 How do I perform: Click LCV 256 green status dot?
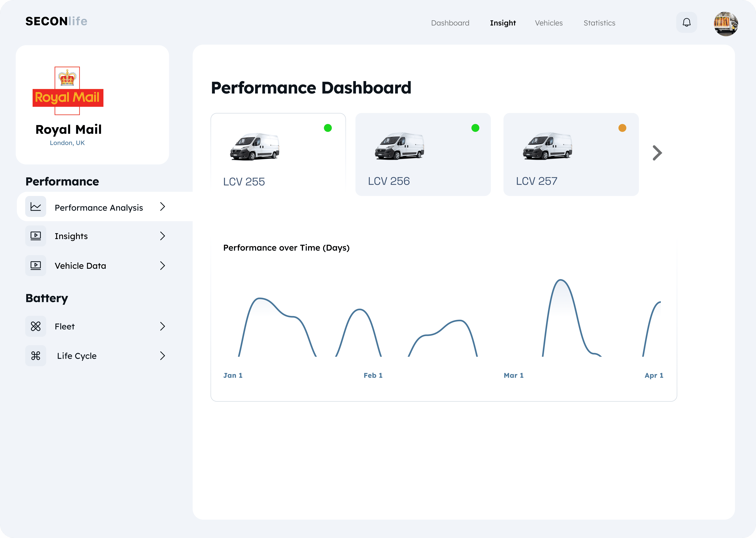click(x=475, y=128)
